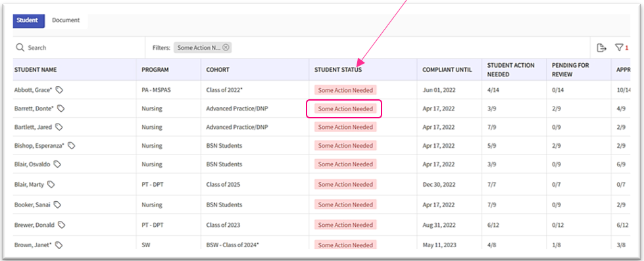The image size is (644, 261).
Task: Open student Brown, Janet
Action: [x=34, y=245]
